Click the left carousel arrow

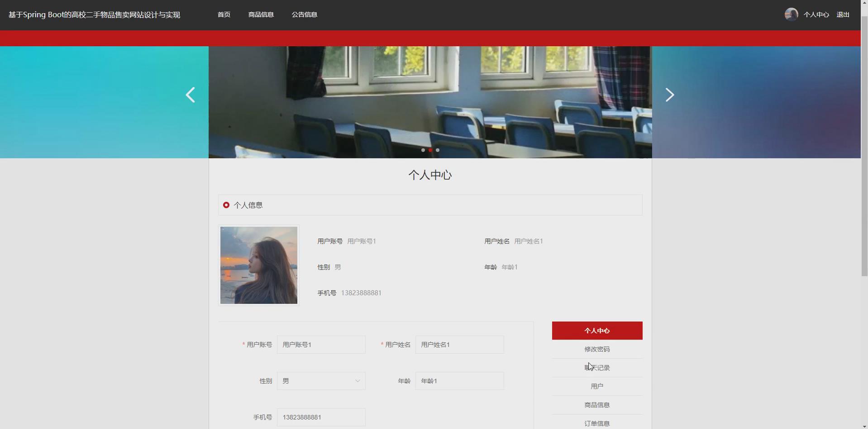(x=190, y=95)
